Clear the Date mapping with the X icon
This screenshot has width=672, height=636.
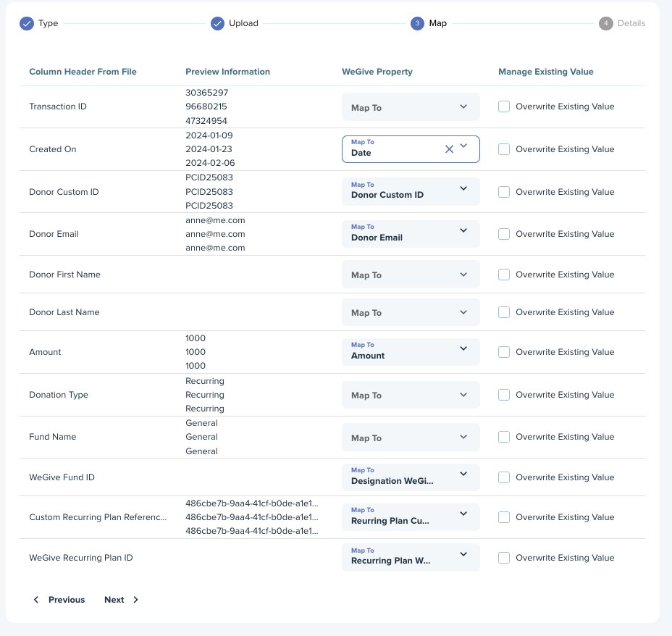tap(449, 149)
